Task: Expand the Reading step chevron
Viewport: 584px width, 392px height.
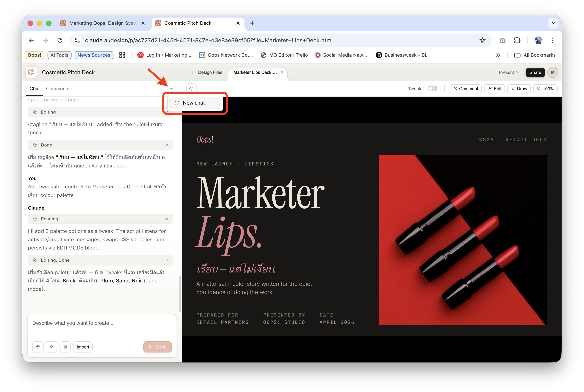Action: point(166,219)
